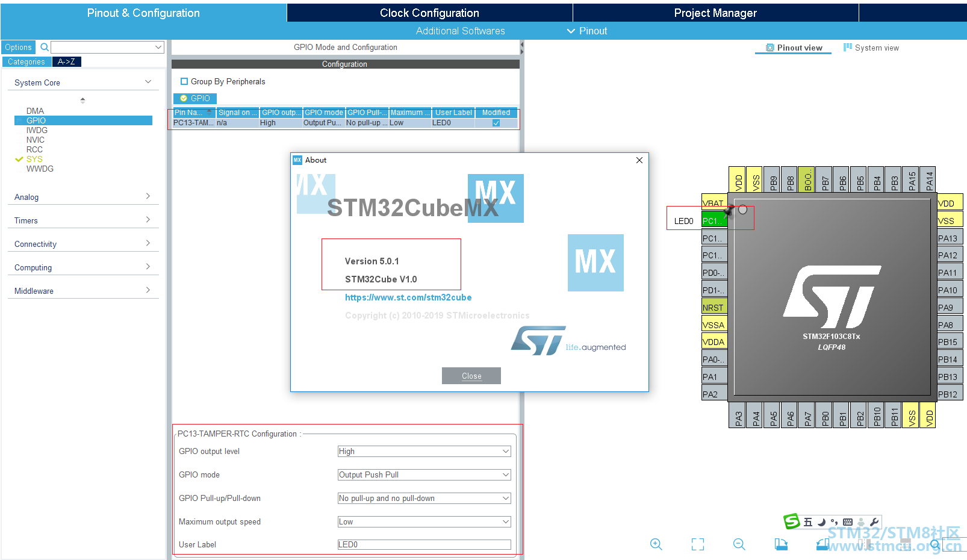Switch to the Clock Configuration tab
967x560 pixels.
(429, 13)
